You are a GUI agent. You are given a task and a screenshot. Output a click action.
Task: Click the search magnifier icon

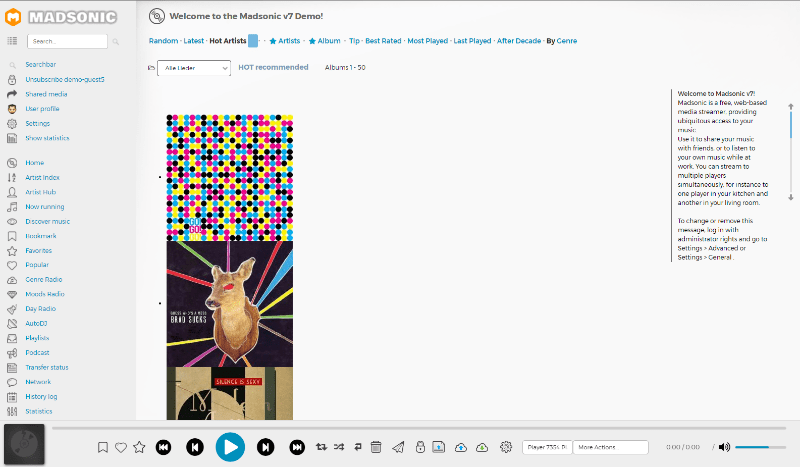116,41
